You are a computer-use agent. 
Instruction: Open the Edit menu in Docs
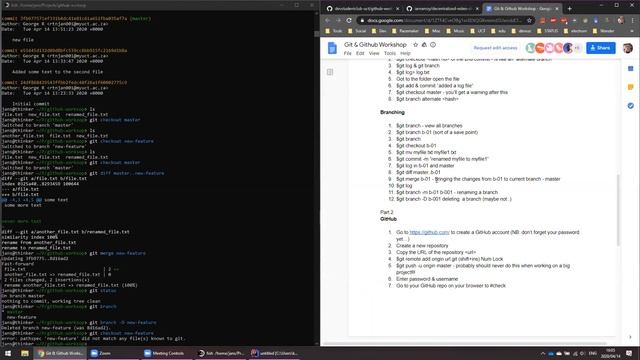tap(360, 53)
